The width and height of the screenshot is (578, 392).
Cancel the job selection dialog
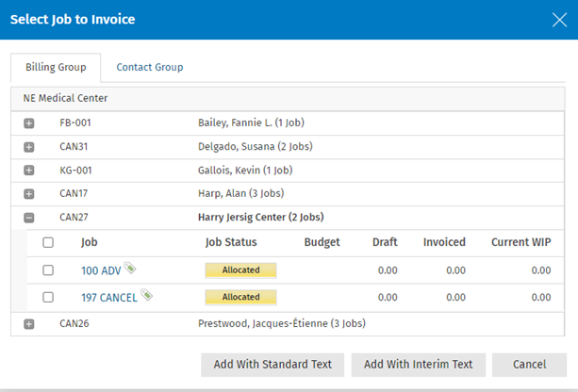tap(529, 365)
